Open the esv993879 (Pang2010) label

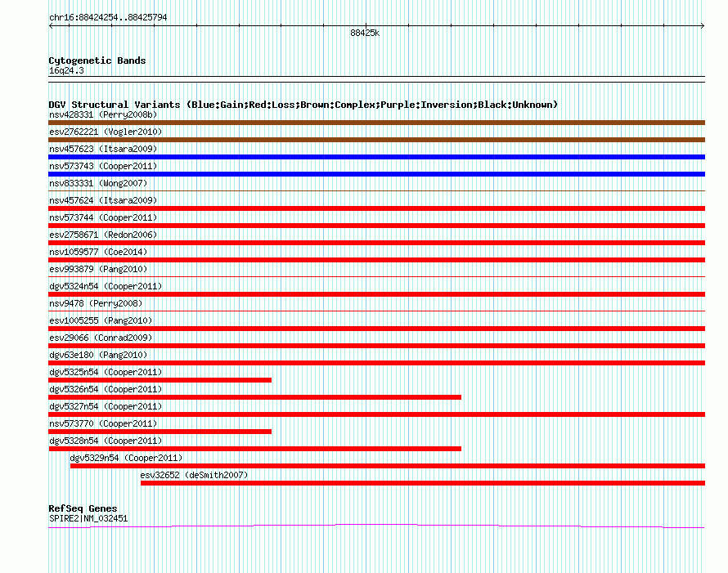click(98, 269)
